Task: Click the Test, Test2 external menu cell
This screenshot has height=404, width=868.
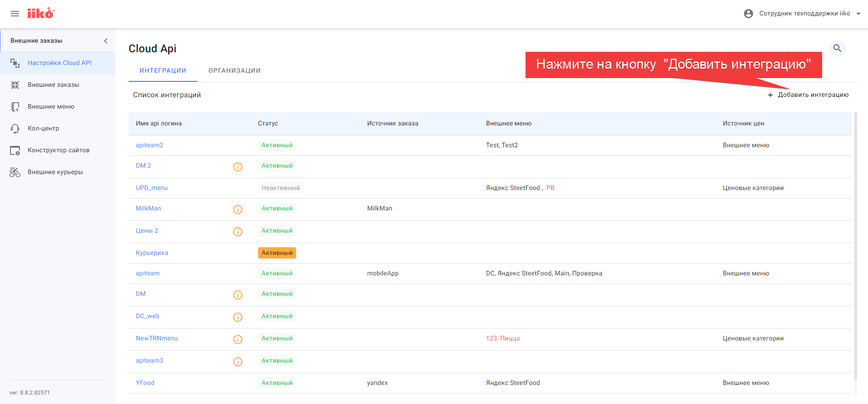Action: coord(502,145)
